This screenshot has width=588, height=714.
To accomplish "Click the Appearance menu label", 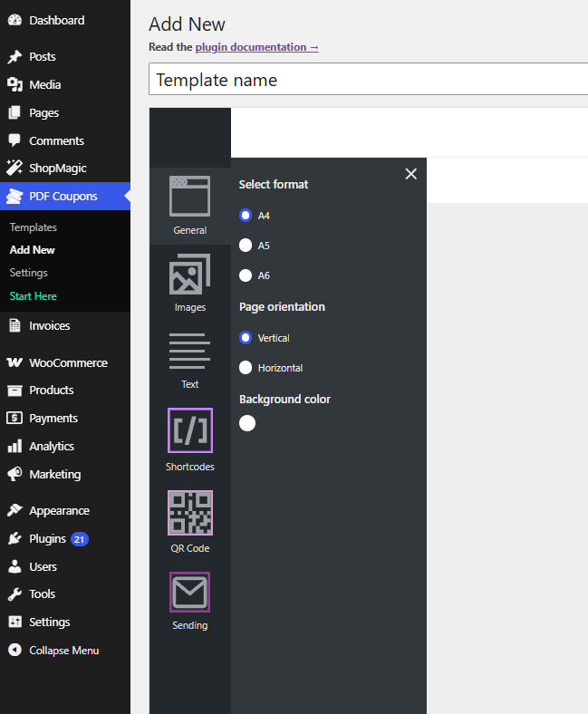I will click(x=59, y=511).
